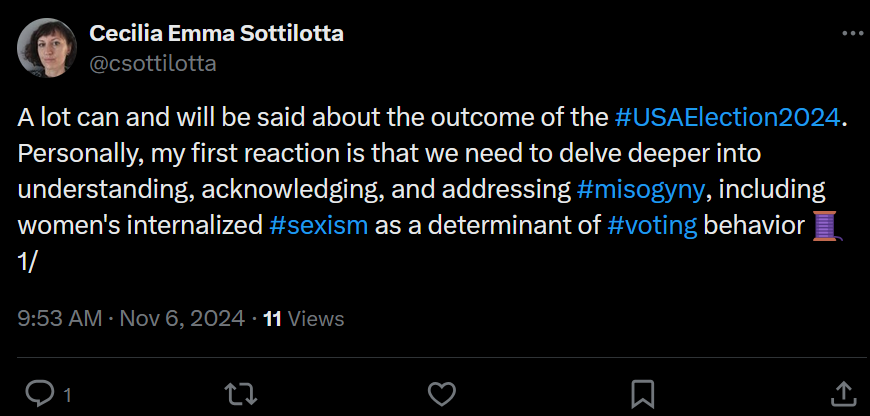This screenshot has width=870, height=416.
Task: View the 11 Views analytics count
Action: 303,319
